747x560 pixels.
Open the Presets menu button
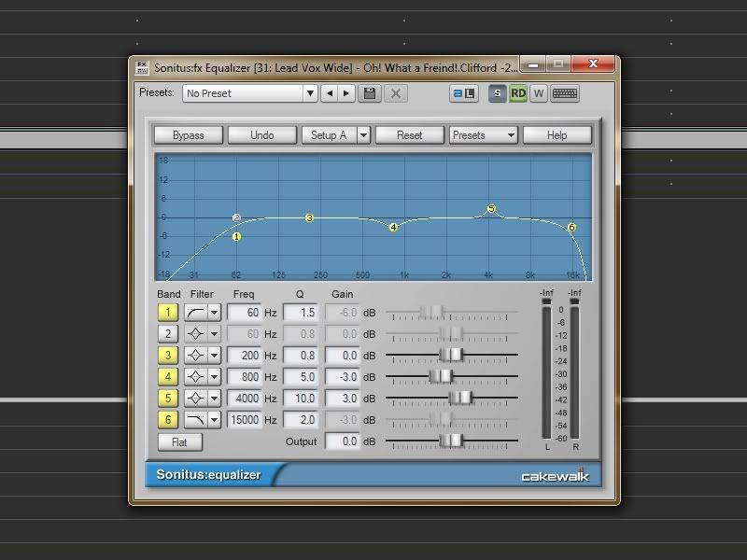(484, 135)
